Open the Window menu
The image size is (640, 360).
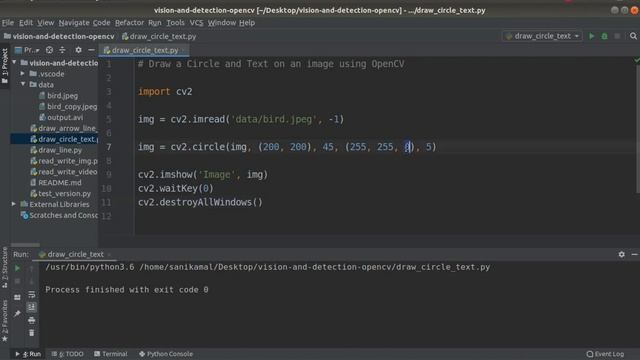[222, 23]
